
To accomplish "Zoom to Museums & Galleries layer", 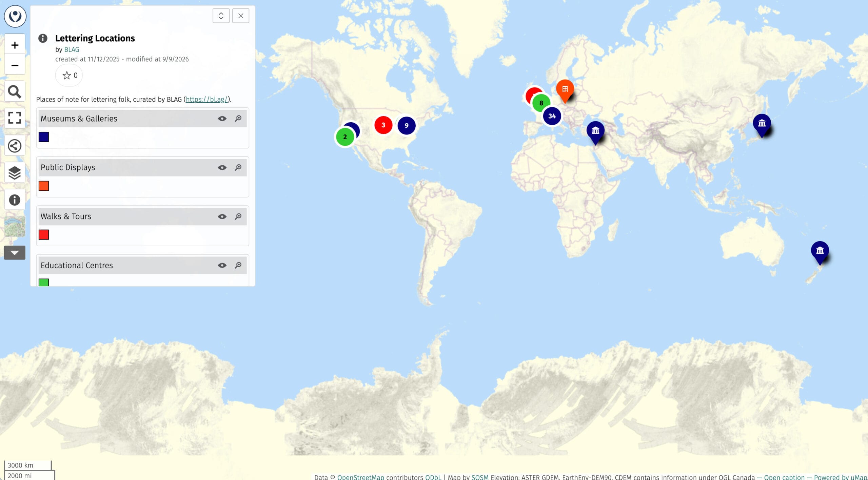I will pyautogui.click(x=238, y=119).
